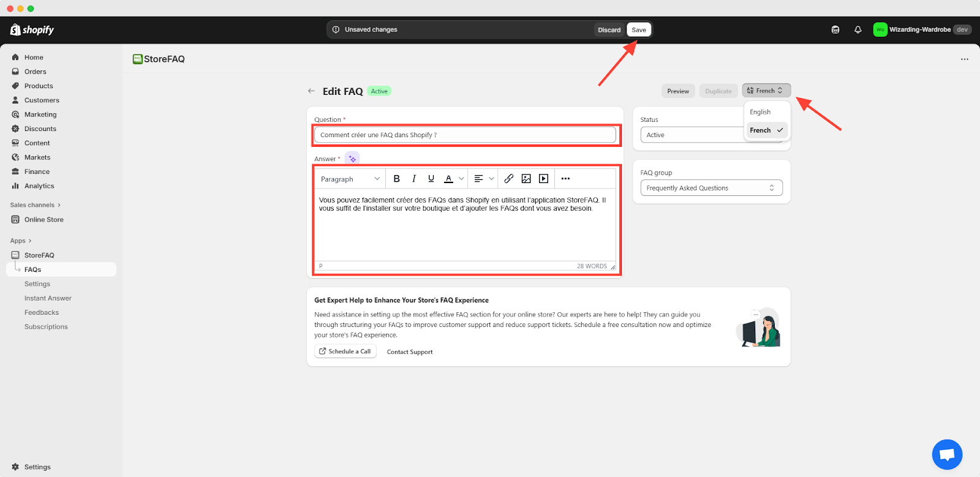Open the Paragraph format dropdown
The image size is (980, 477).
350,179
